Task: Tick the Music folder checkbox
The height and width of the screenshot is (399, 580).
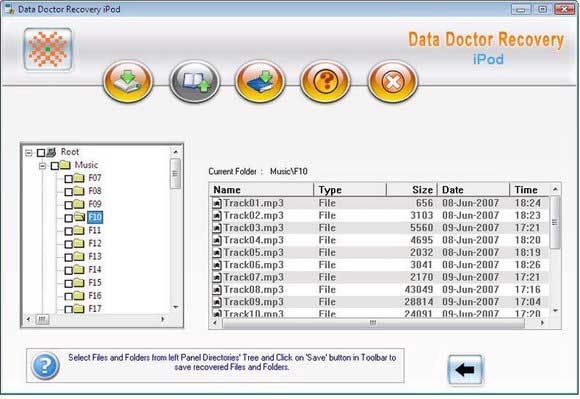Action: pos(55,166)
